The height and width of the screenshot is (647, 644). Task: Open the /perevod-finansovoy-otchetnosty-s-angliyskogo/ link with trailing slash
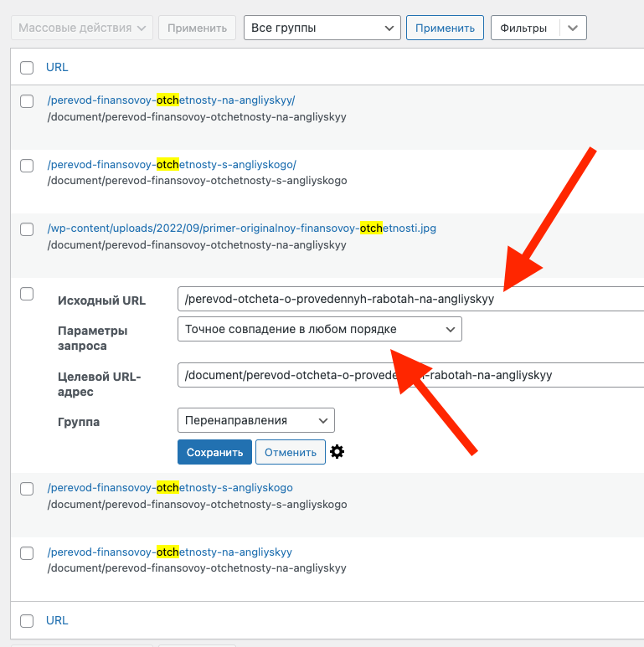172,164
